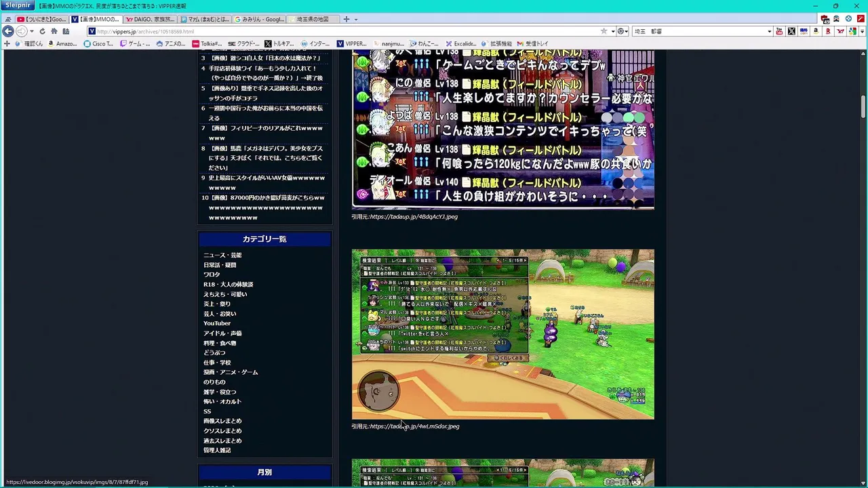The width and height of the screenshot is (868, 488).
Task: Open the 確認くん bookmark
Action: (28, 43)
